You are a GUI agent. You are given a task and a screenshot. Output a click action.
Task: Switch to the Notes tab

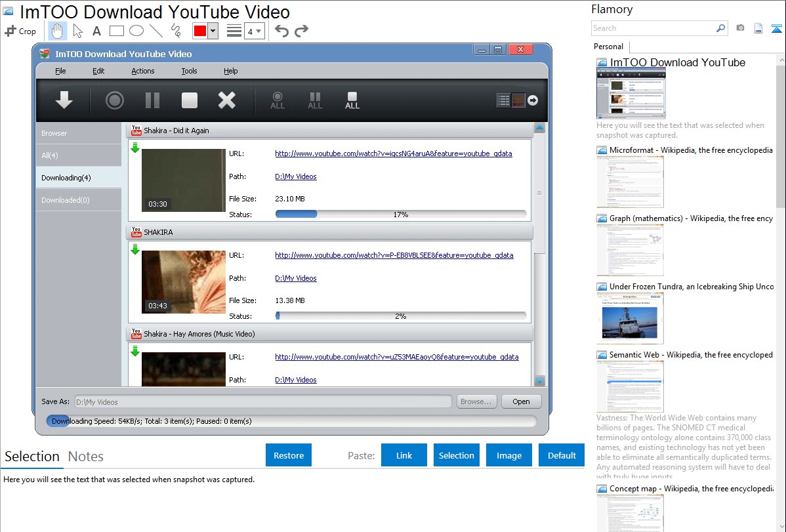(86, 457)
